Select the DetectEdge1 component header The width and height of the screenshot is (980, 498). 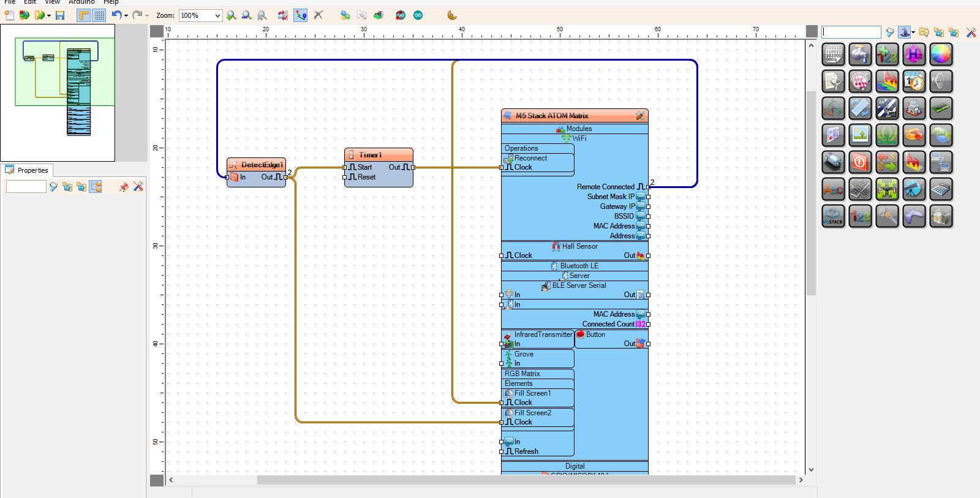(257, 165)
